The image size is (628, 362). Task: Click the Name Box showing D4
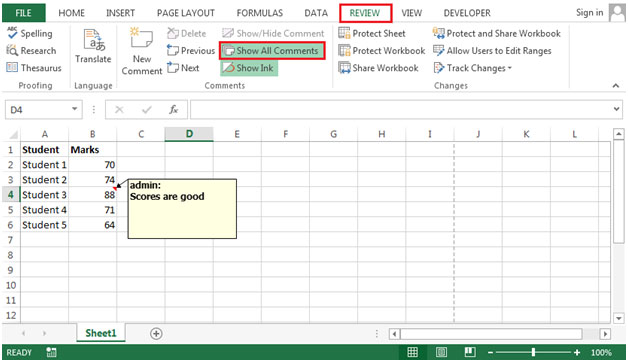pos(37,109)
